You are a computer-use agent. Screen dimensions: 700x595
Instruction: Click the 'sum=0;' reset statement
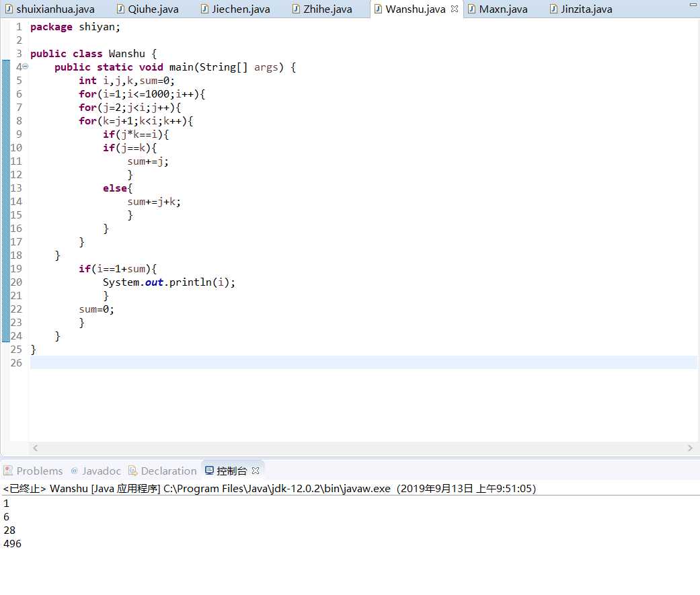click(96, 309)
